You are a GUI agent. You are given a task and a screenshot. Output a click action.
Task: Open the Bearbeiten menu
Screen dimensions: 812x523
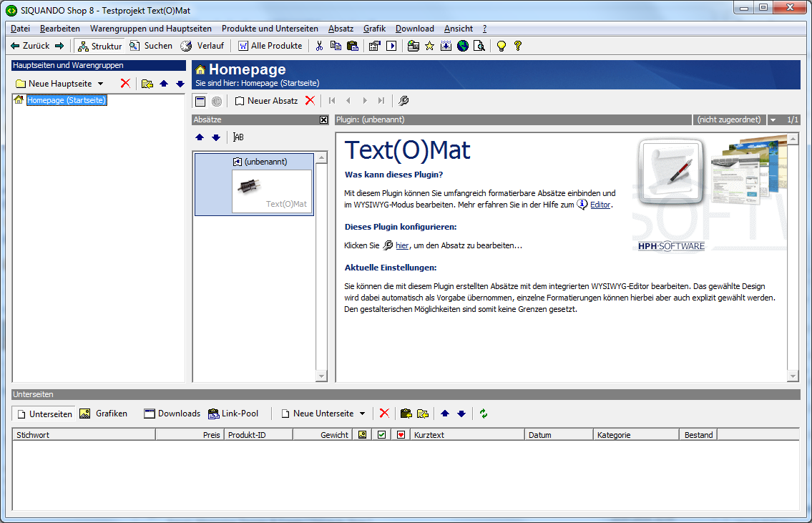(60, 29)
